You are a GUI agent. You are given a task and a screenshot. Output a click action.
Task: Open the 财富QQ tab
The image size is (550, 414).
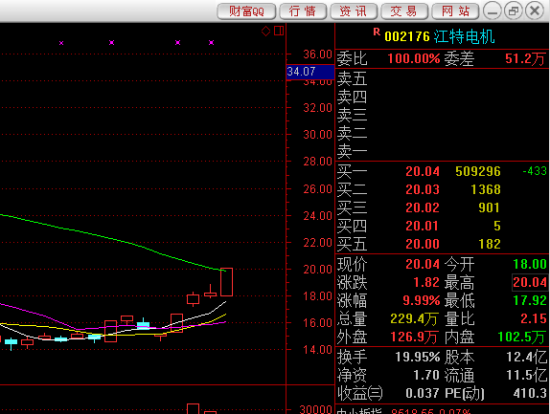(x=247, y=11)
